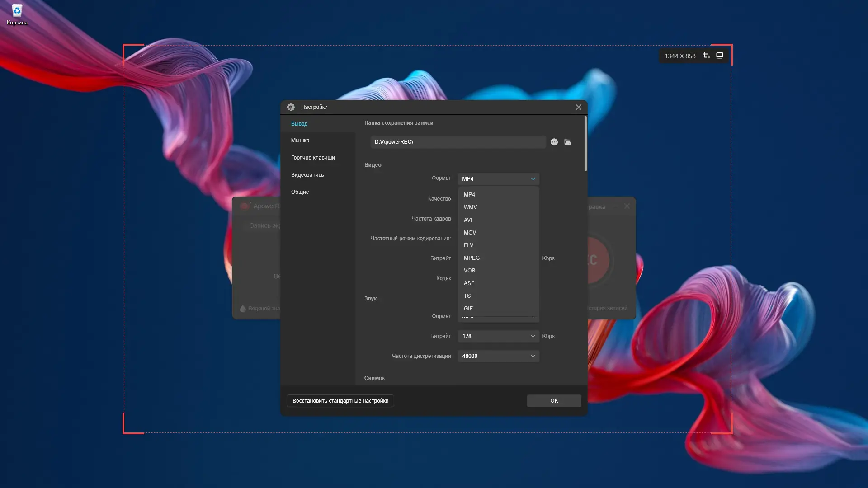Image resolution: width=868 pixels, height=488 pixels.
Task: Select MOV format option
Action: [x=470, y=233]
